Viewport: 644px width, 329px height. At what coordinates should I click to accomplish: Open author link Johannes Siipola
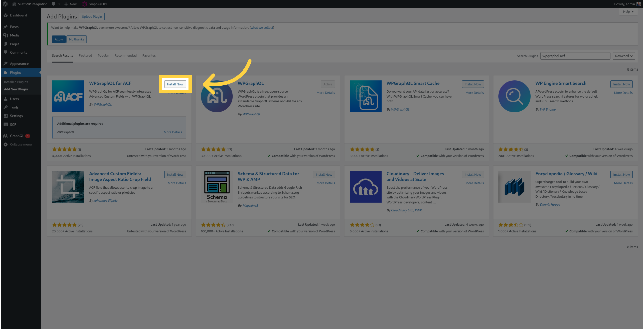coord(105,201)
